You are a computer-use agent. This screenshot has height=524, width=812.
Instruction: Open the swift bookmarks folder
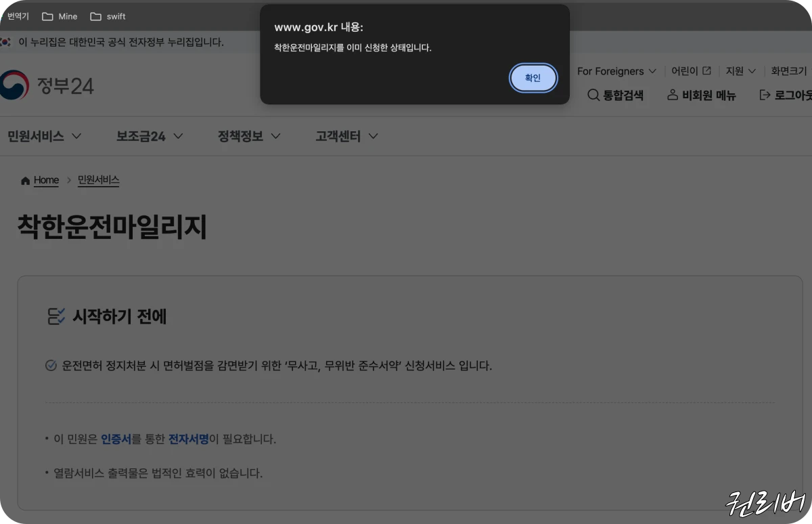(x=108, y=16)
